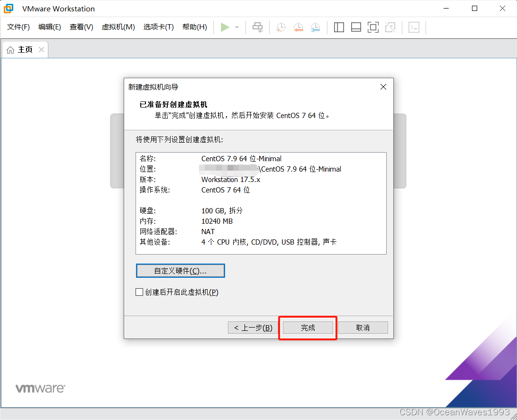Click the 自定义硬件(C)... button
517x420 pixels.
point(181,271)
